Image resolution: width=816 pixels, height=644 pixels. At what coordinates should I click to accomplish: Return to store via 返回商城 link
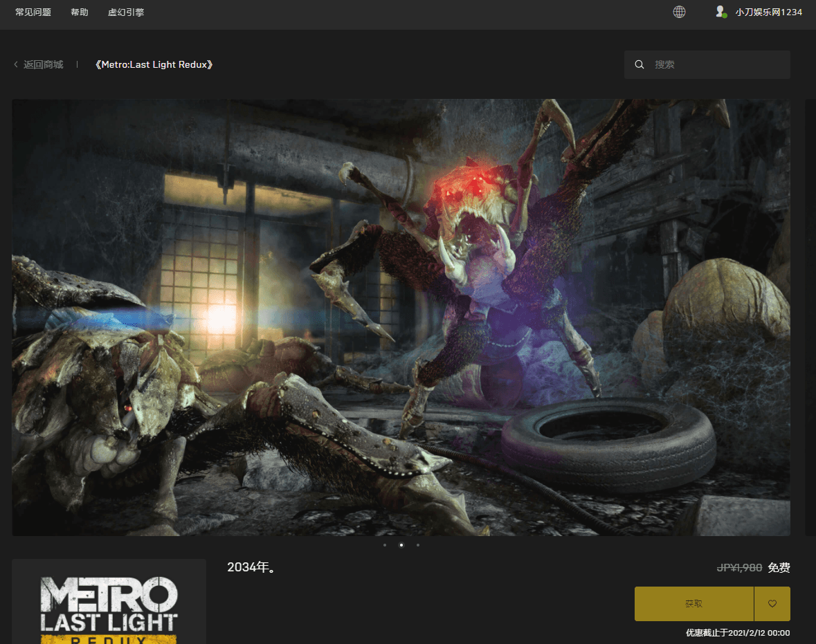pyautogui.click(x=43, y=64)
